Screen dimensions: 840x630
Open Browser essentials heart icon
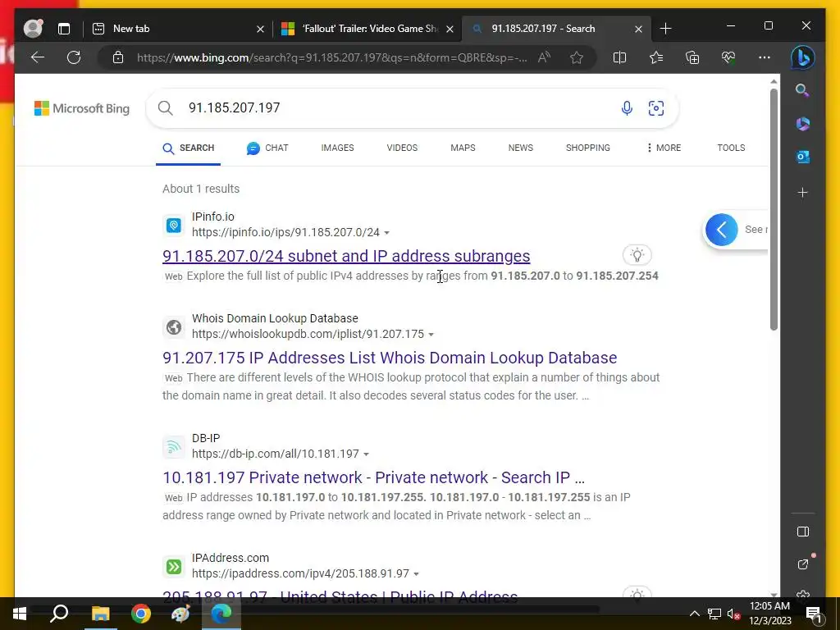point(728,57)
